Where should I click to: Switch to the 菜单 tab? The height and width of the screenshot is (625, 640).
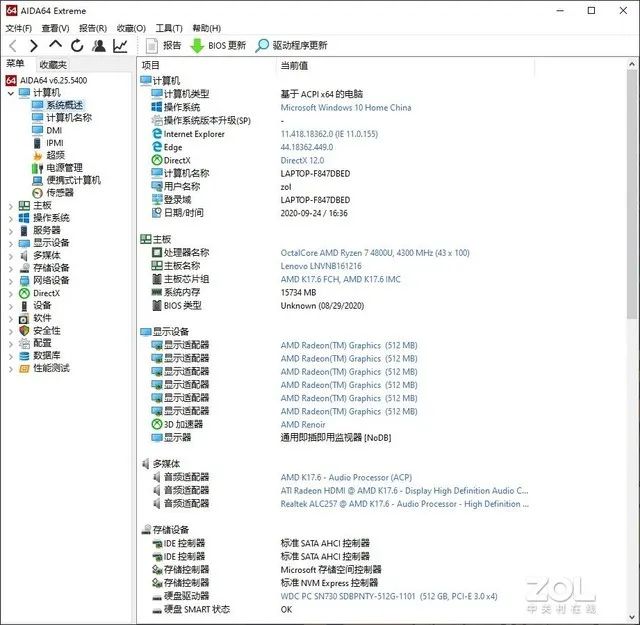tap(16, 64)
